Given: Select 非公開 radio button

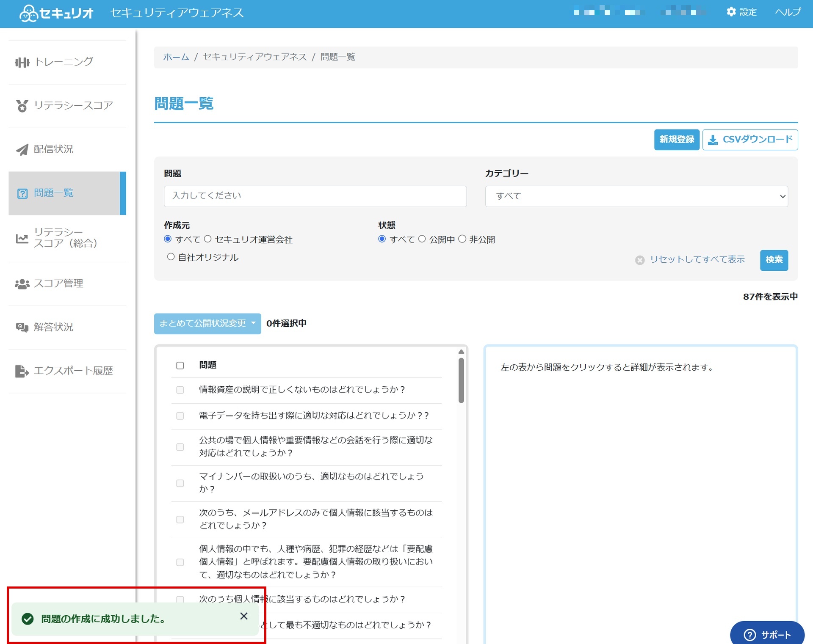Looking at the screenshot, I should pyautogui.click(x=462, y=239).
